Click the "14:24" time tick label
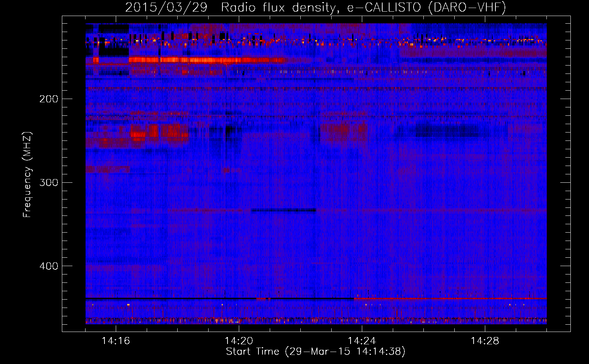 (x=362, y=341)
